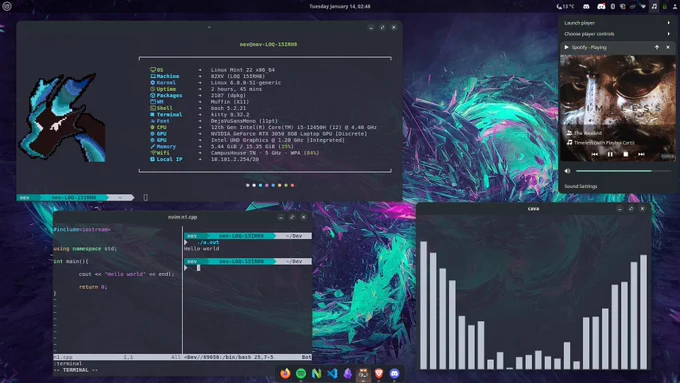Open the calendar from the panel clock

point(340,7)
